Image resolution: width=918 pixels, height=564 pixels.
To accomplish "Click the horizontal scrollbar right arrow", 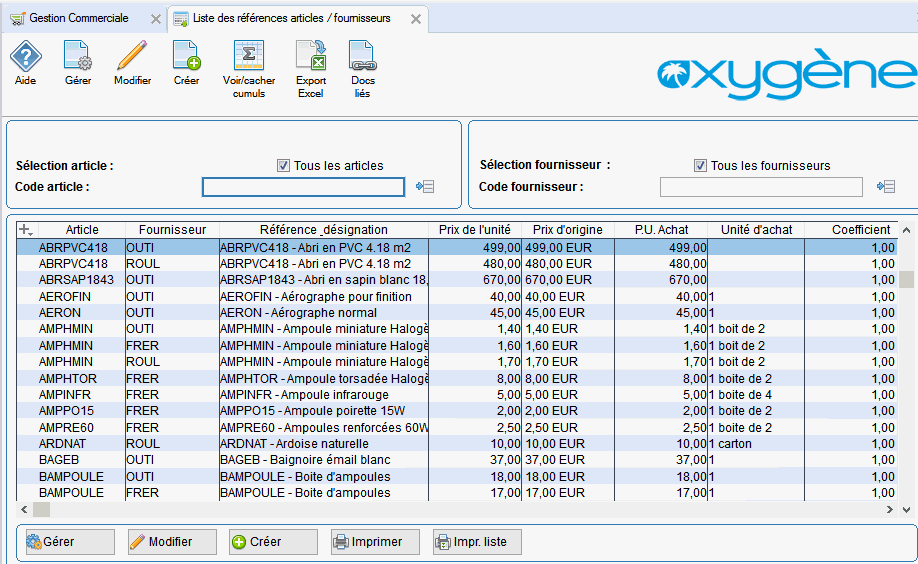I will (889, 510).
